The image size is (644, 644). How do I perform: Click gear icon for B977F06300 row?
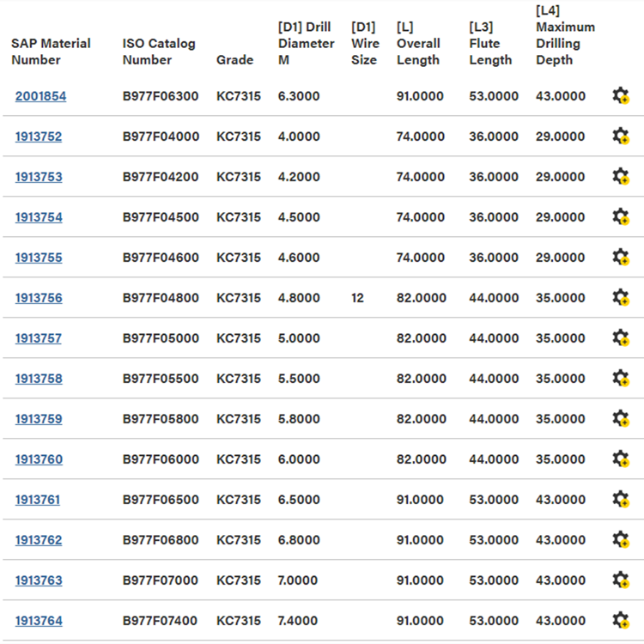[x=621, y=96]
